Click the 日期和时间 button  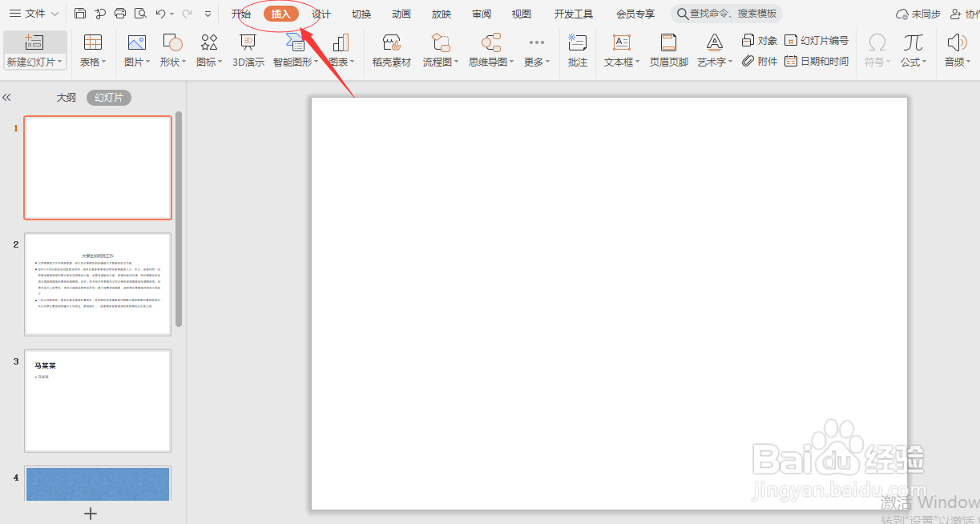click(x=817, y=61)
